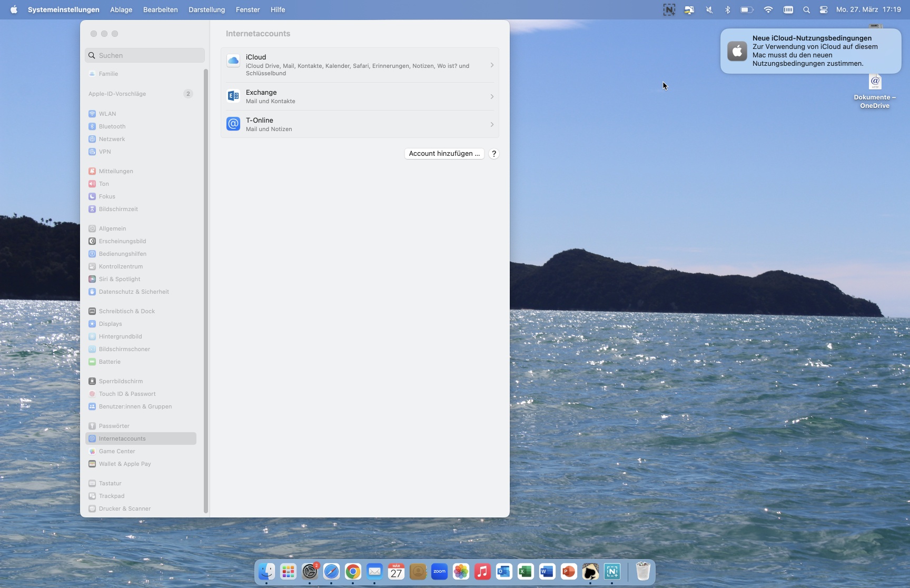This screenshot has height=588, width=910.
Task: Open the Fenster menu
Action: pos(248,9)
